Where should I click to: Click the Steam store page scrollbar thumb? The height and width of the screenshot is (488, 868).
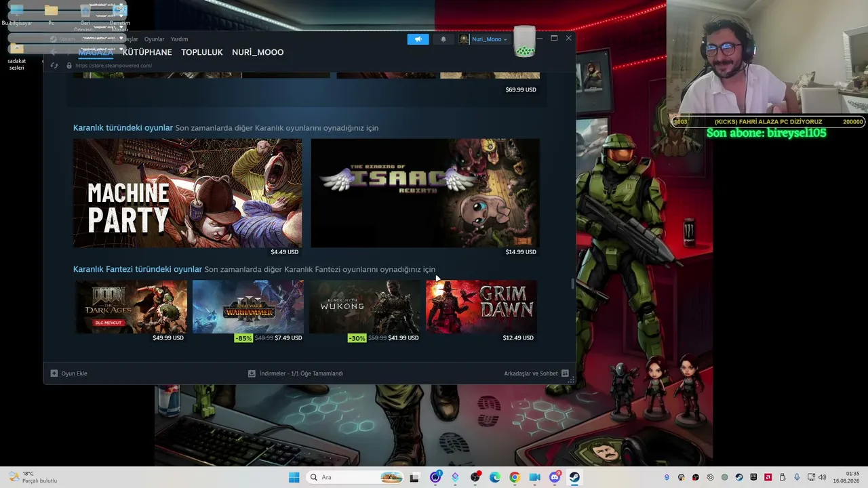pos(573,284)
